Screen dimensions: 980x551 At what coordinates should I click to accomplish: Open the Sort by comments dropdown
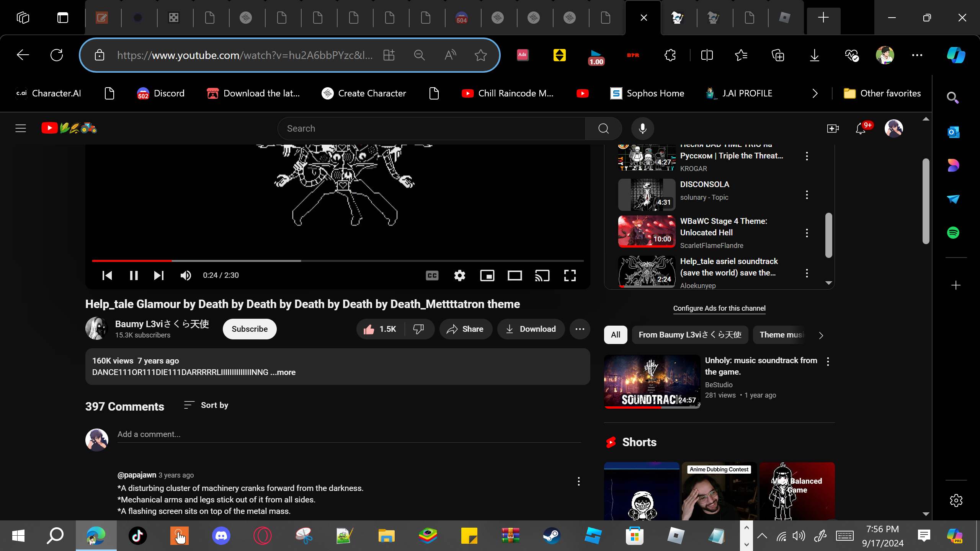(206, 405)
